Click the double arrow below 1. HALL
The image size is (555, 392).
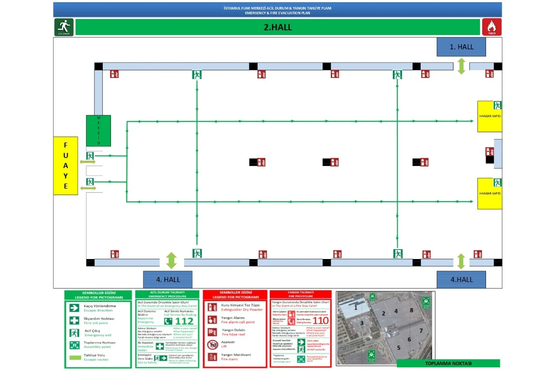461,66
